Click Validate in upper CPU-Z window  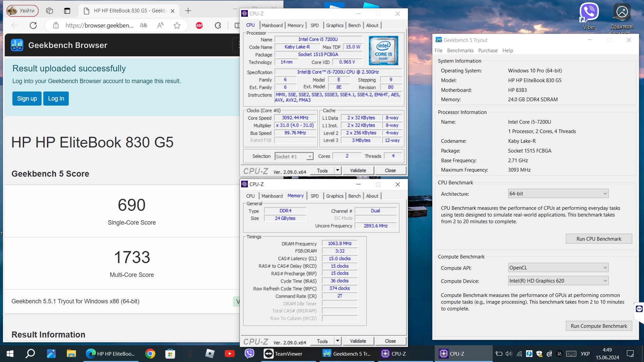coord(358,171)
